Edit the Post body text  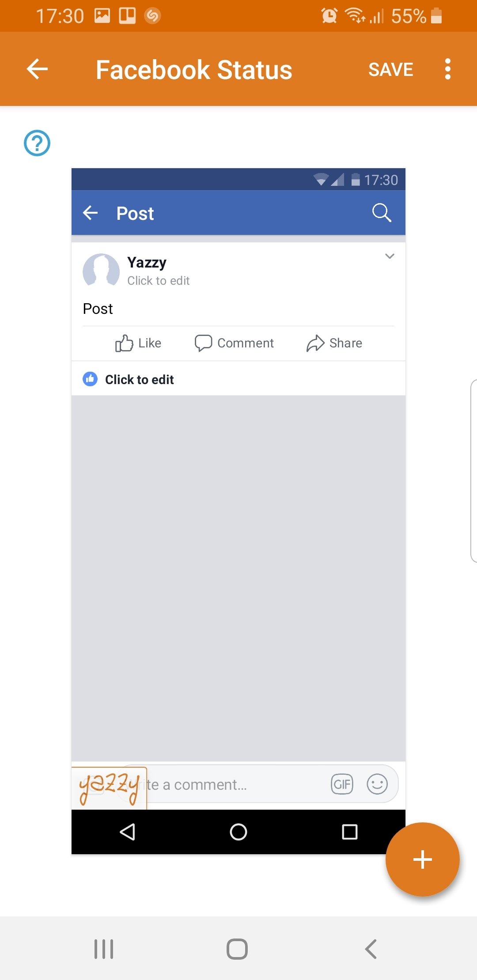[98, 309]
